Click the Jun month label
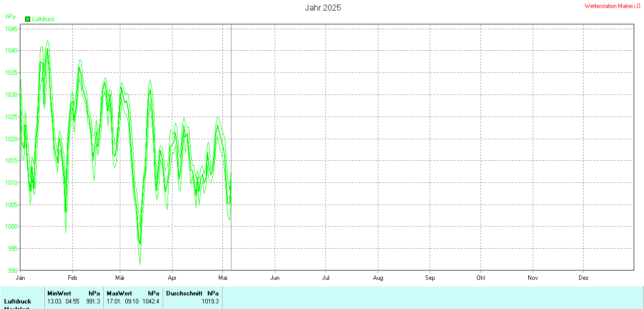The image size is (644, 309). [275, 277]
